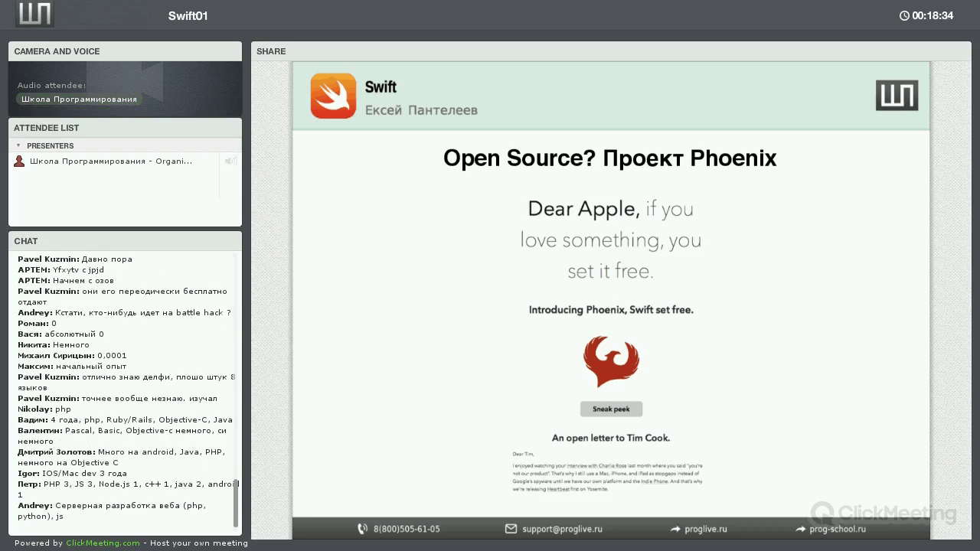Open the ClickMeeting.com link at bottom
The image size is (980, 551).
pyautogui.click(x=103, y=543)
